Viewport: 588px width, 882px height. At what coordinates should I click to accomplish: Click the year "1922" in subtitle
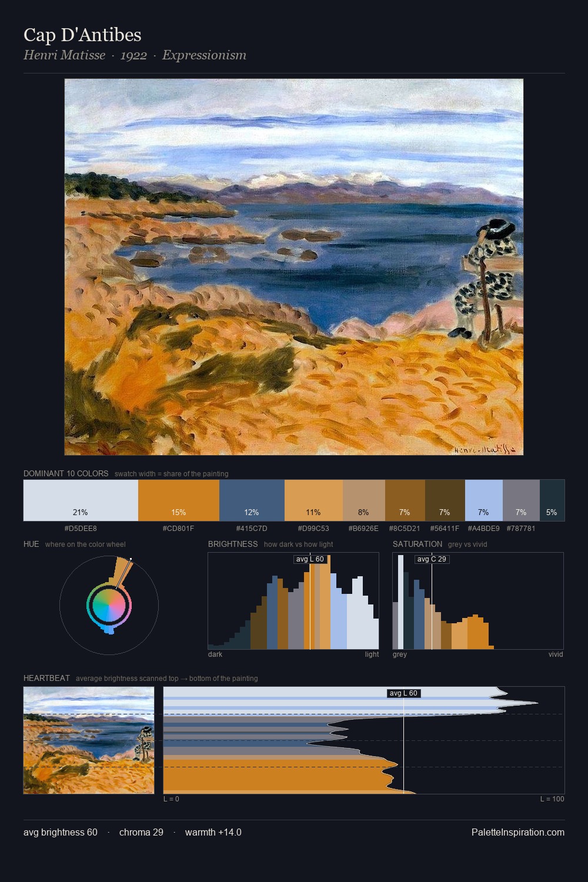133,55
